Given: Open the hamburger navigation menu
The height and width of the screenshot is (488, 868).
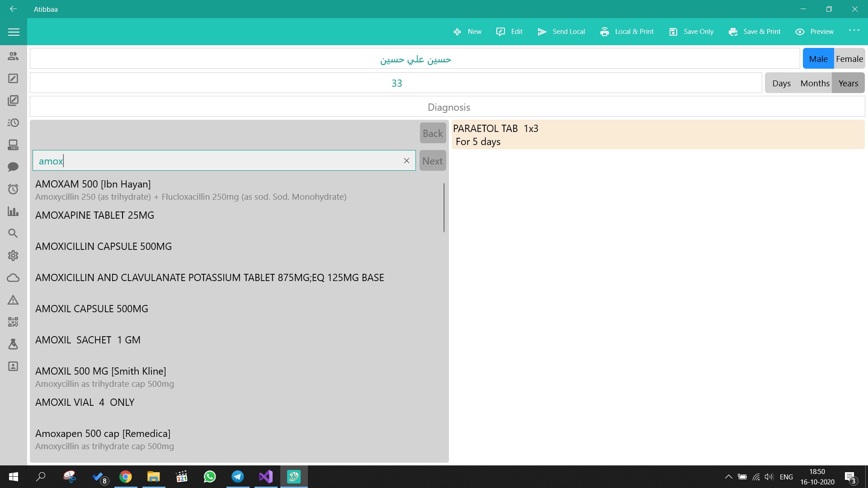Looking at the screenshot, I should pos(14,32).
